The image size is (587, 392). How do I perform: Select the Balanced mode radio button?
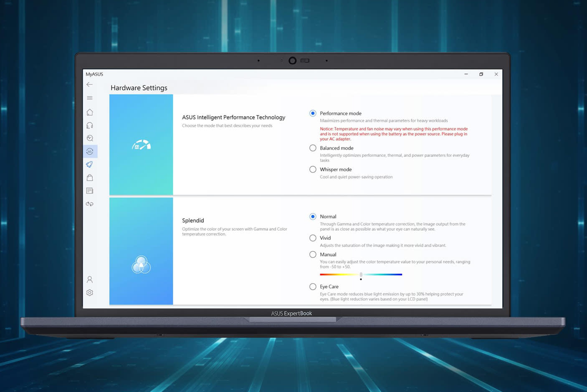[313, 148]
